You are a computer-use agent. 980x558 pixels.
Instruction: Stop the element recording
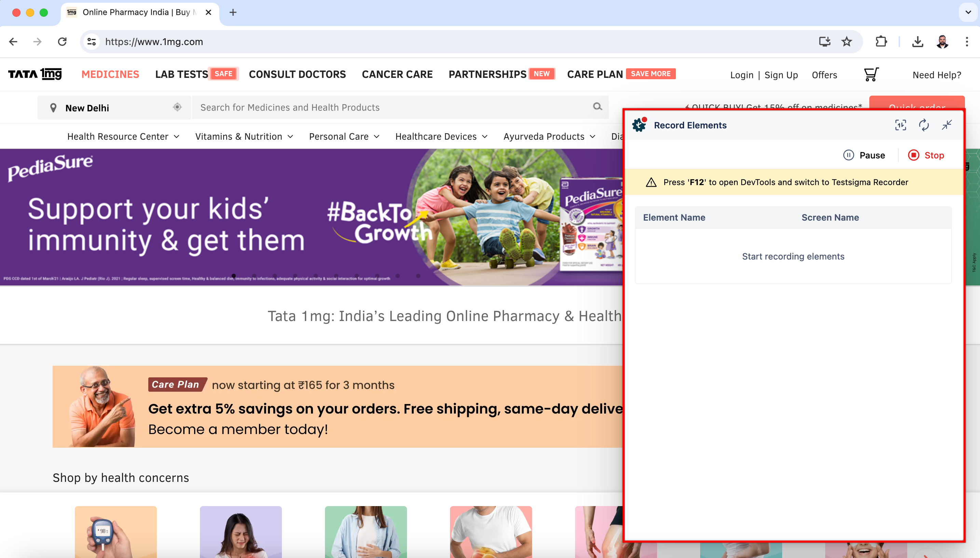[x=926, y=155]
